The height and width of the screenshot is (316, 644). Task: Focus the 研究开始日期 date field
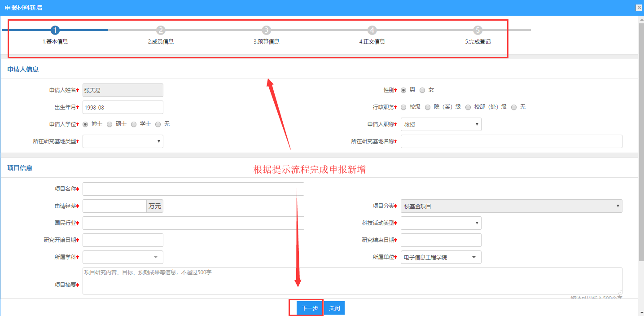click(x=123, y=240)
